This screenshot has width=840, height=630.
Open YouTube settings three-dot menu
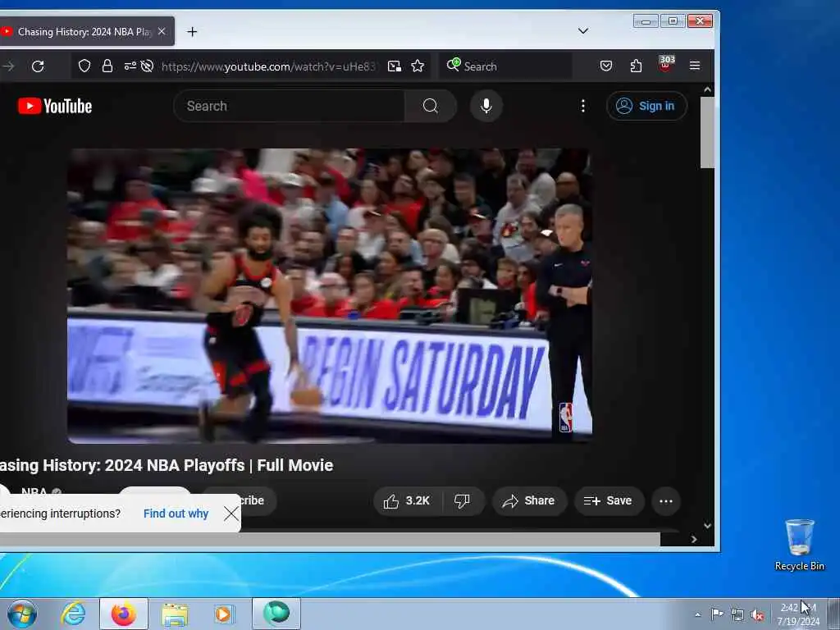pyautogui.click(x=583, y=106)
